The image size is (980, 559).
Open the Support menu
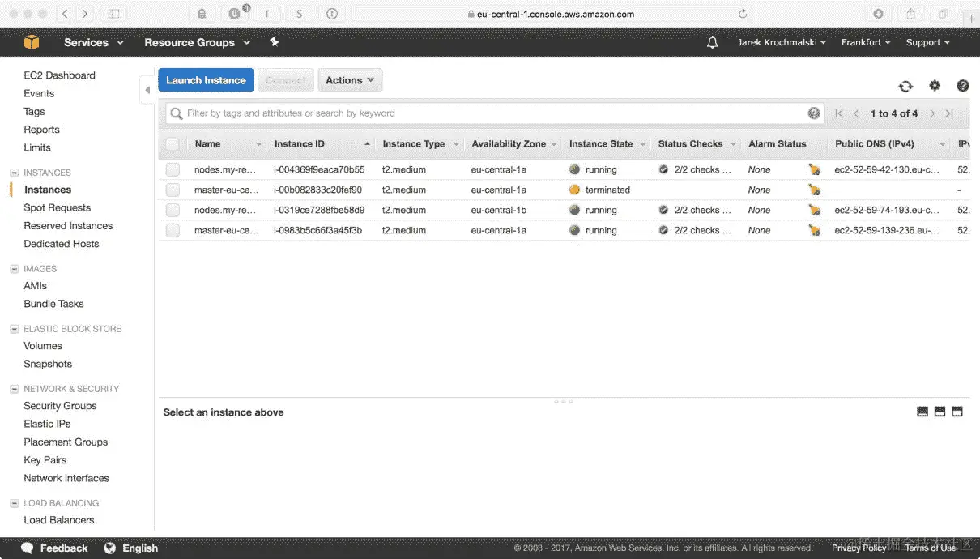click(927, 42)
